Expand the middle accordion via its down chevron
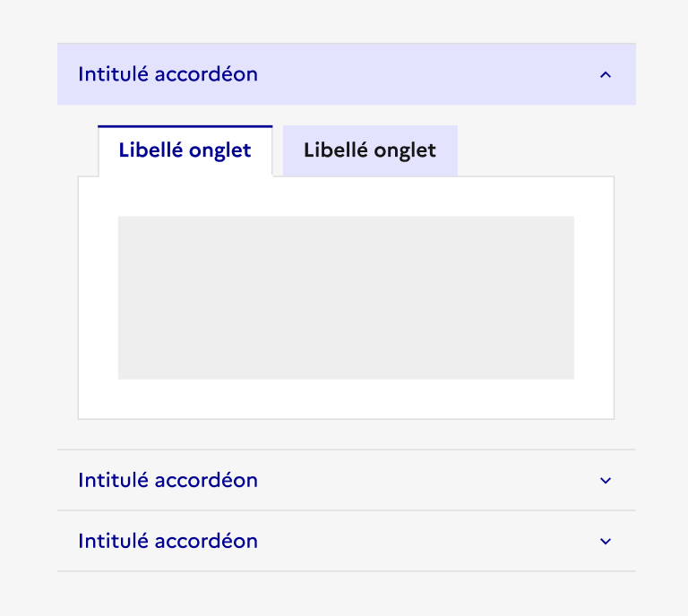The width and height of the screenshot is (688, 616). [x=606, y=481]
